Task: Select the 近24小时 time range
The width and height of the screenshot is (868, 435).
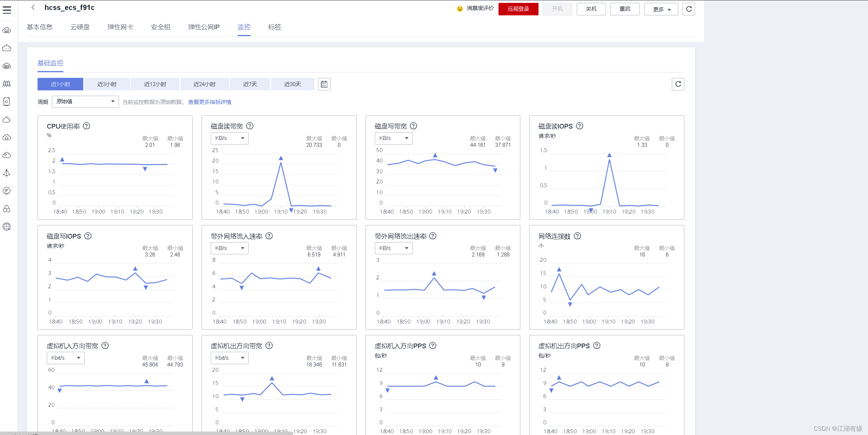Action: [x=204, y=84]
